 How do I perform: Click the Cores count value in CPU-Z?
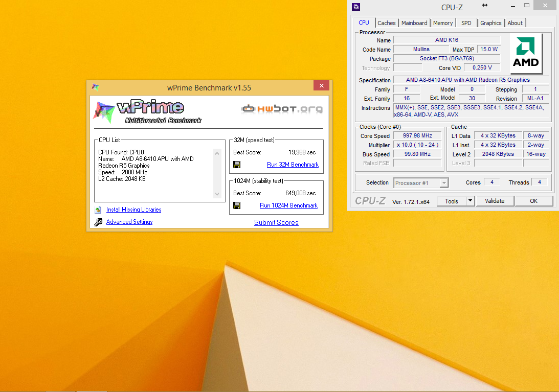click(x=492, y=182)
